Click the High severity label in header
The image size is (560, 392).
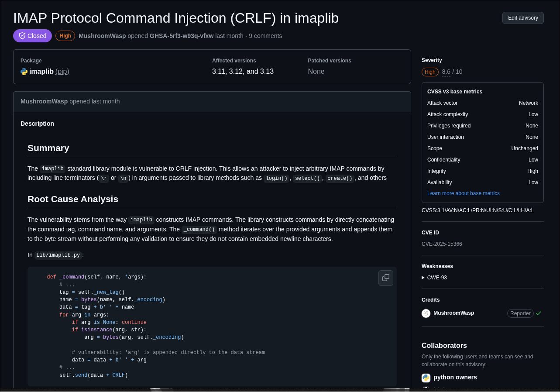65,36
